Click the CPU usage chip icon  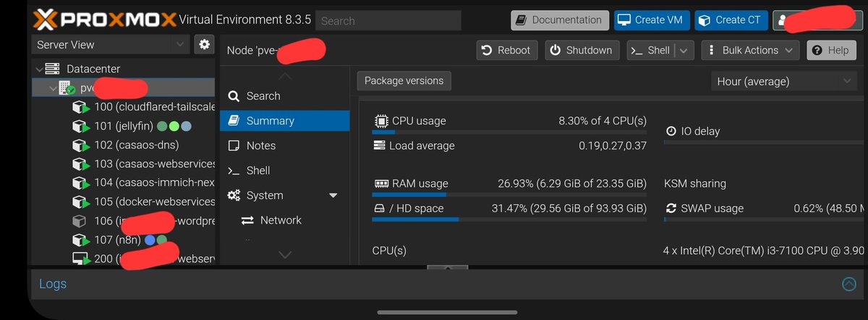[x=380, y=121]
